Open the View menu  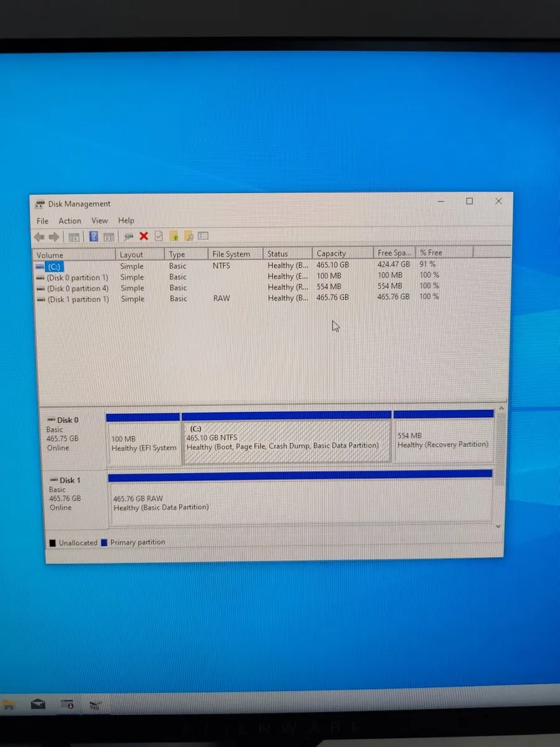click(x=100, y=220)
